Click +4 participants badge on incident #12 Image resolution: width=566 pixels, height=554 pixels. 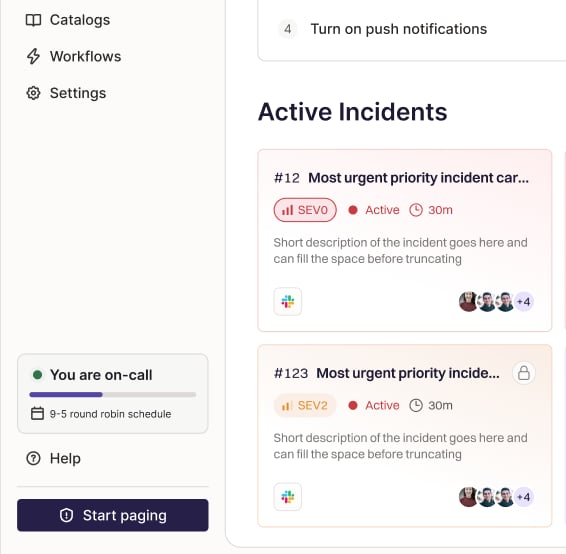[524, 302]
